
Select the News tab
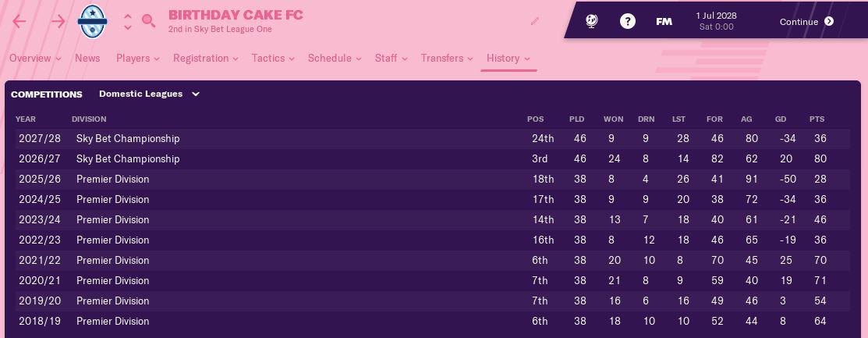click(87, 59)
